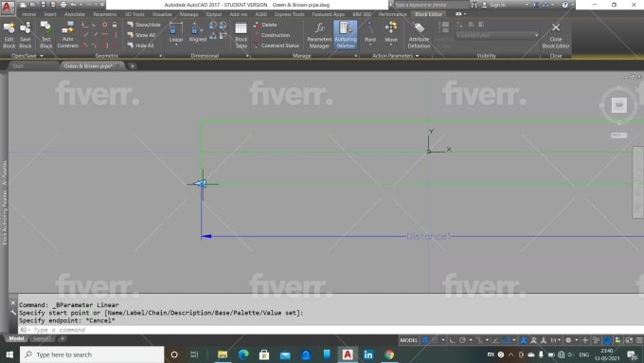The image size is (644, 363).
Task: Open the Insert ribbon tab
Action: [50, 14]
